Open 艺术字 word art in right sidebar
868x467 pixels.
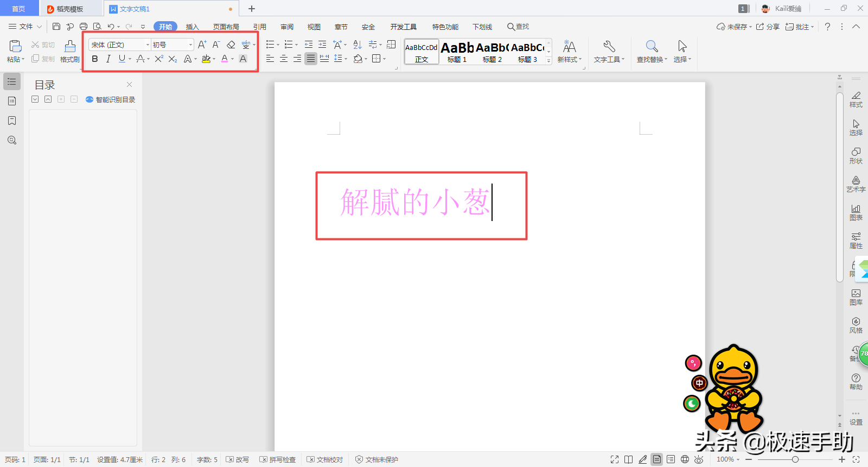coord(856,184)
